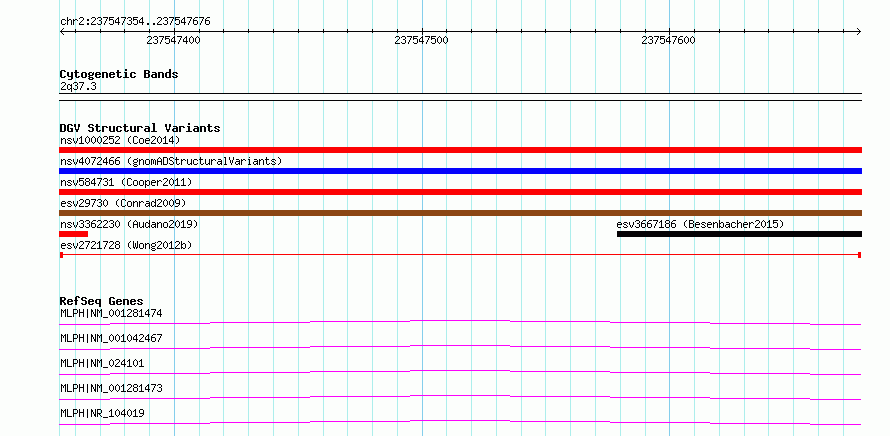Click the cytogenetic band 2q37.3 double line
The height and width of the screenshot is (436, 890).
460,97
